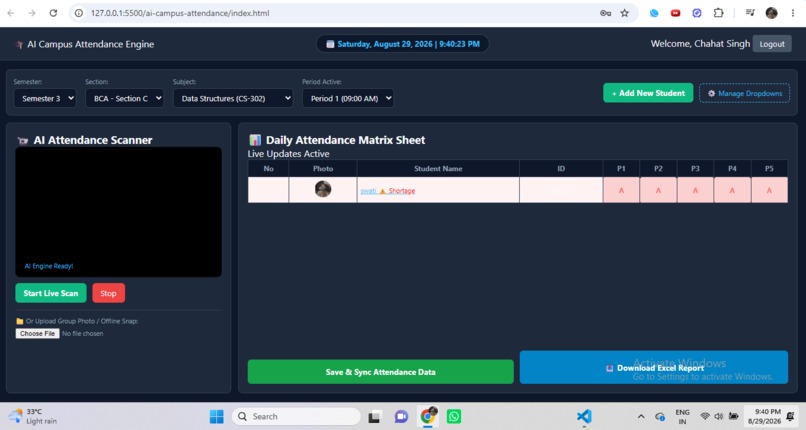Open the Period 1 active dropdown

[348, 98]
